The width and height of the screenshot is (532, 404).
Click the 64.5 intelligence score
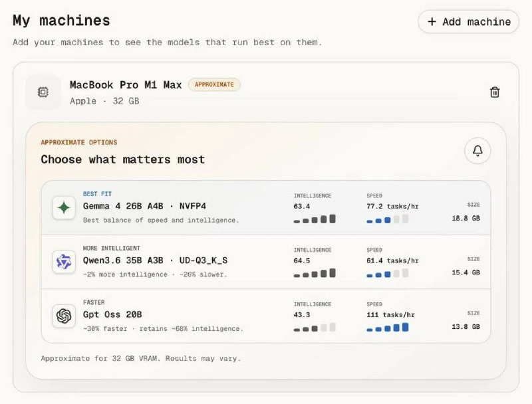(x=302, y=260)
